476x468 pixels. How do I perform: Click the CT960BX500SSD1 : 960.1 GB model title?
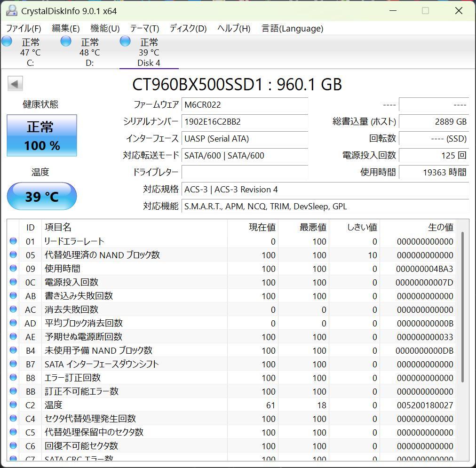[x=237, y=84]
